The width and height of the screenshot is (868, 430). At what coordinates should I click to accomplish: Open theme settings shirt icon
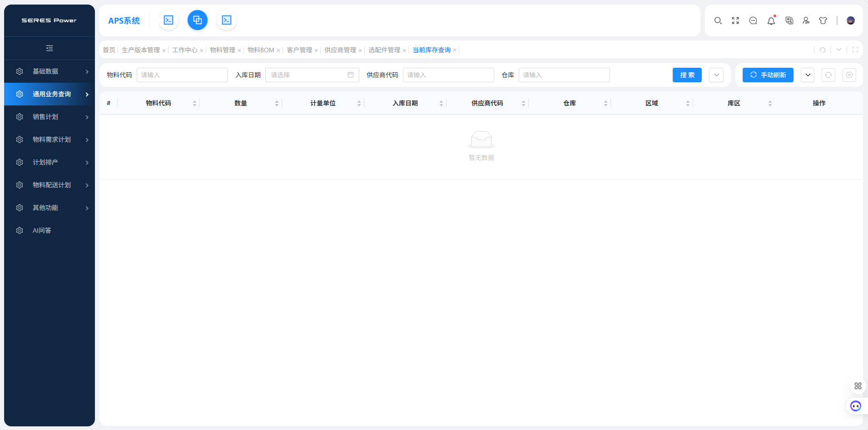click(823, 20)
